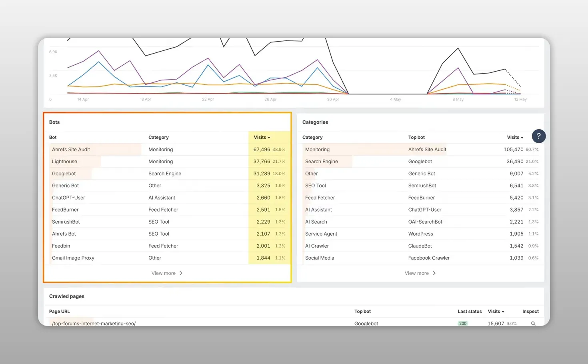Click the Social Media category row

(420, 258)
